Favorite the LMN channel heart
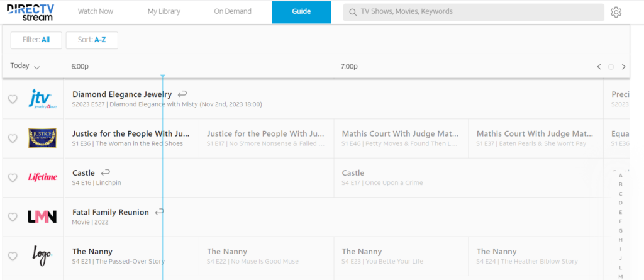This screenshot has height=280, width=644. [13, 217]
